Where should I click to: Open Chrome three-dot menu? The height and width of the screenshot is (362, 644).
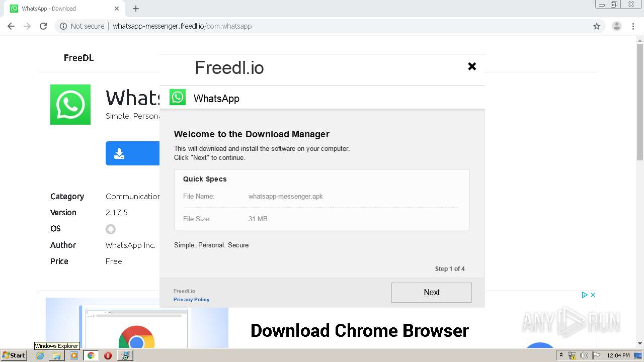(633, 26)
